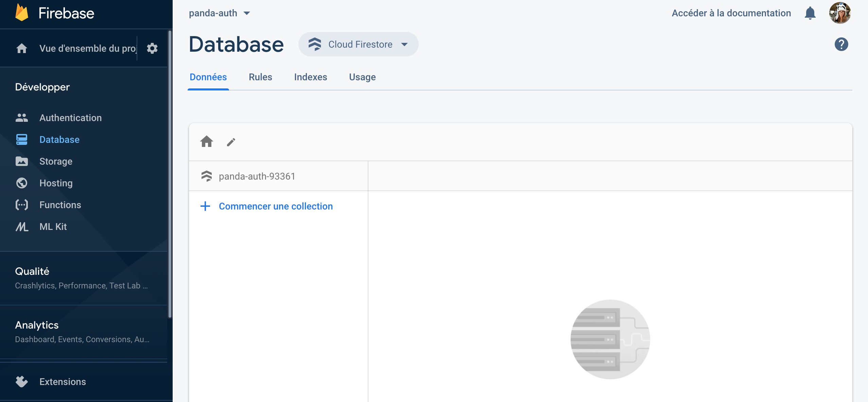Click Commencer une collection
868x402 pixels.
click(x=275, y=206)
